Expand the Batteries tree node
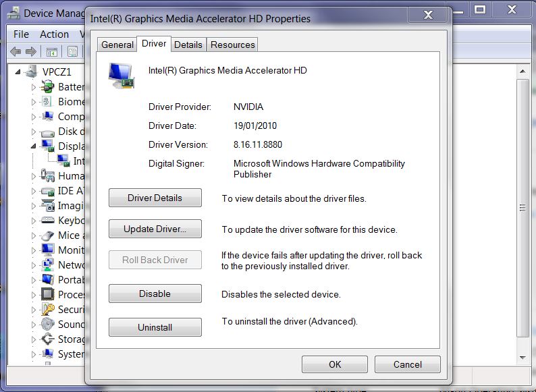This screenshot has height=392, width=536. coord(34,87)
